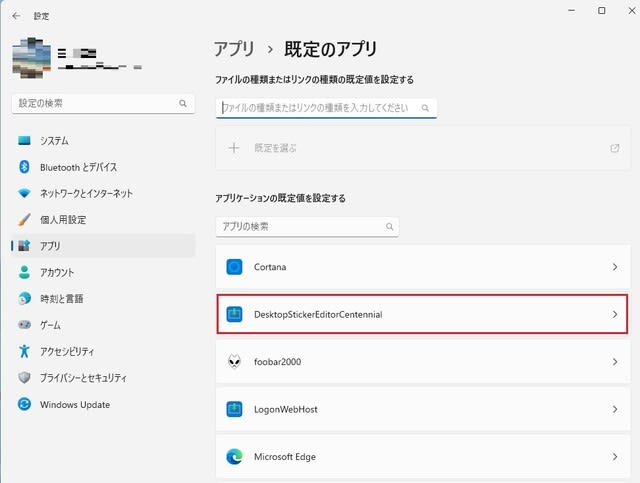Viewport: 640px width, 483px height.
Task: Maximize the Settings window
Action: (602, 11)
